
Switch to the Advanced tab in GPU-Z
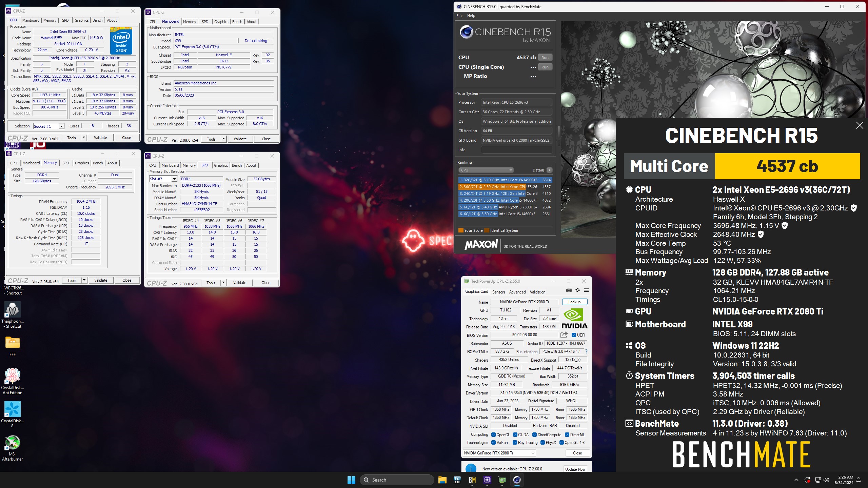click(517, 292)
